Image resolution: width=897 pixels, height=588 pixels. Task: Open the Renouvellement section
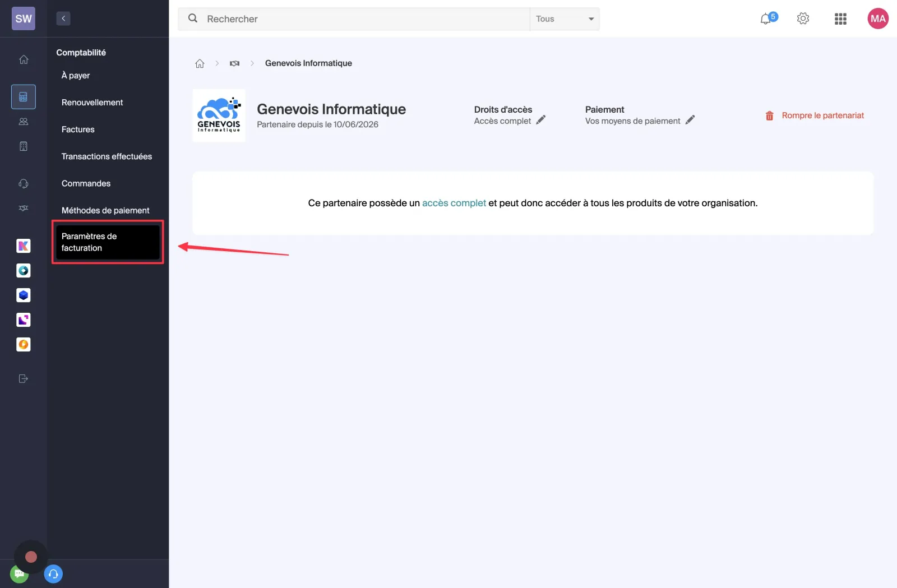coord(92,103)
